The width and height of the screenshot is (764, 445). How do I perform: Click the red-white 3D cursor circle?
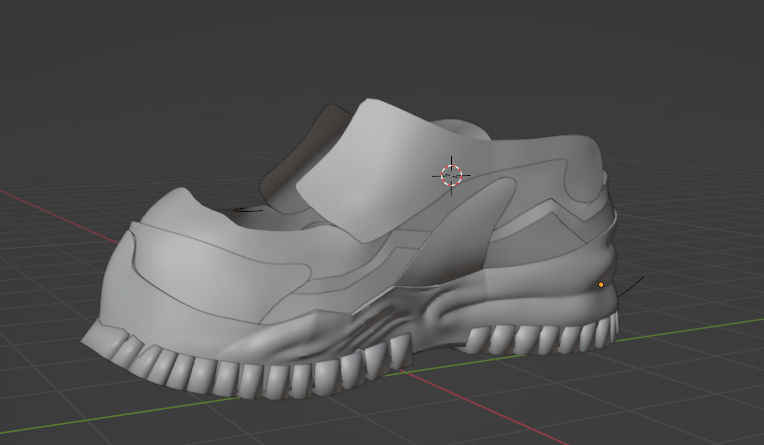(x=452, y=175)
